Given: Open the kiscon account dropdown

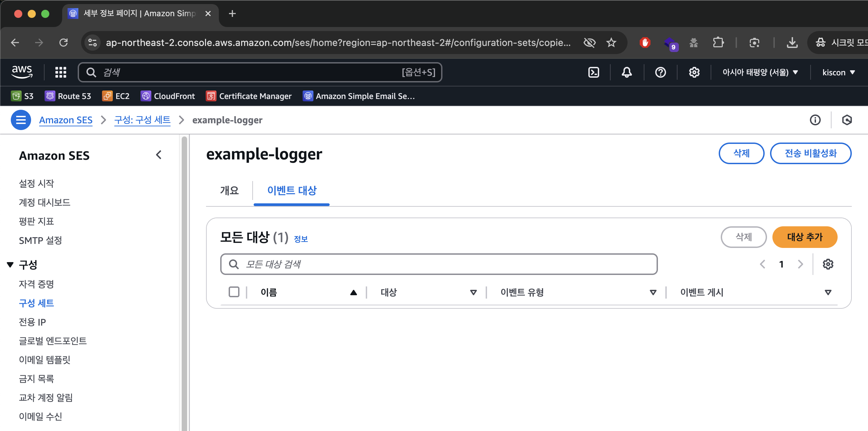Looking at the screenshot, I should [838, 72].
